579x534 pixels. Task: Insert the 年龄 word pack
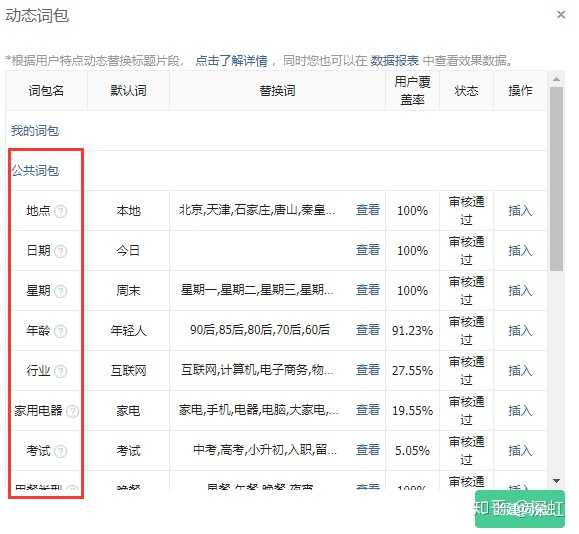(x=520, y=330)
